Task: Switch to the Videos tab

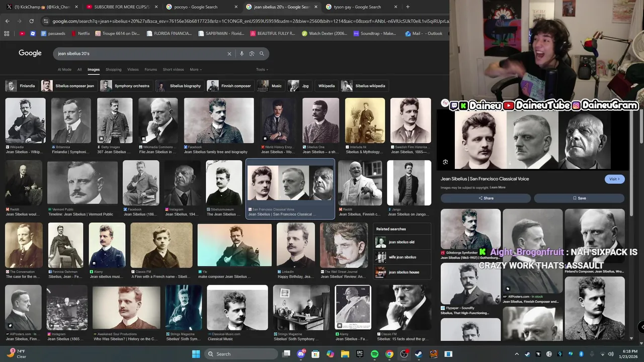Action: pos(133,69)
